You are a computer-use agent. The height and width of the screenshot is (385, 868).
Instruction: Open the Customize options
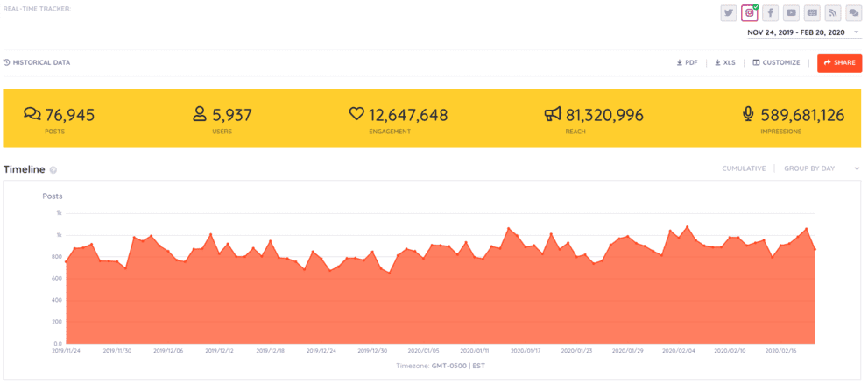coord(777,63)
